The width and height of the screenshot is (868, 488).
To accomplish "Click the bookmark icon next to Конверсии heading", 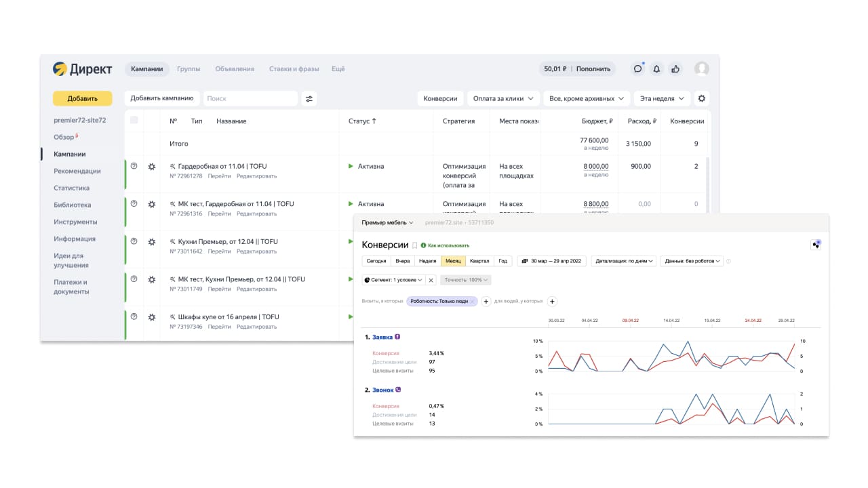I will (415, 245).
